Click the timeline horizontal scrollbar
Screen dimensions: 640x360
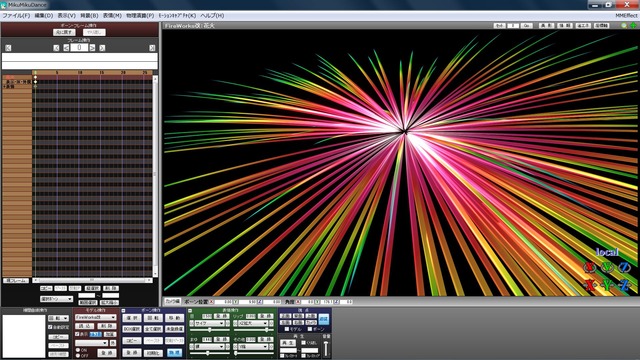(x=92, y=280)
